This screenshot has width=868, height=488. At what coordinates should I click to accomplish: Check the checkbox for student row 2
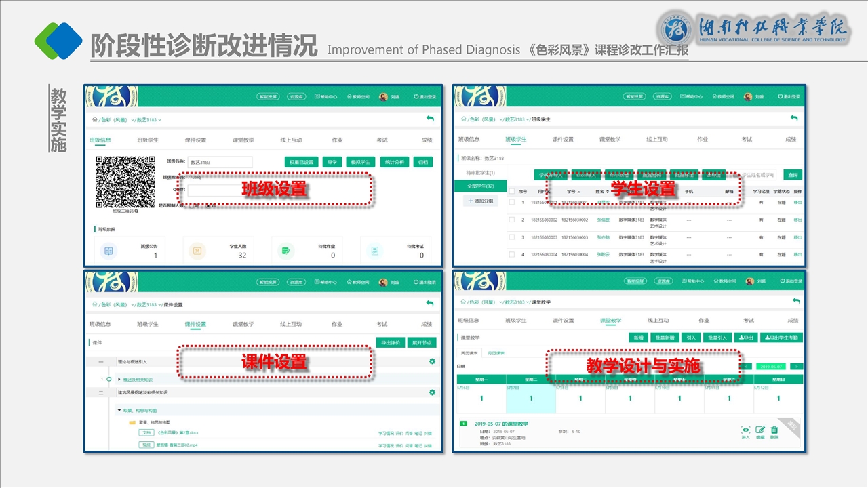coord(512,220)
